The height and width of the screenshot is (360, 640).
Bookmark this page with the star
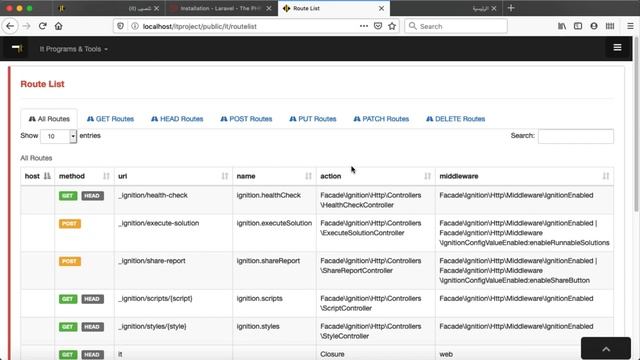point(392,26)
